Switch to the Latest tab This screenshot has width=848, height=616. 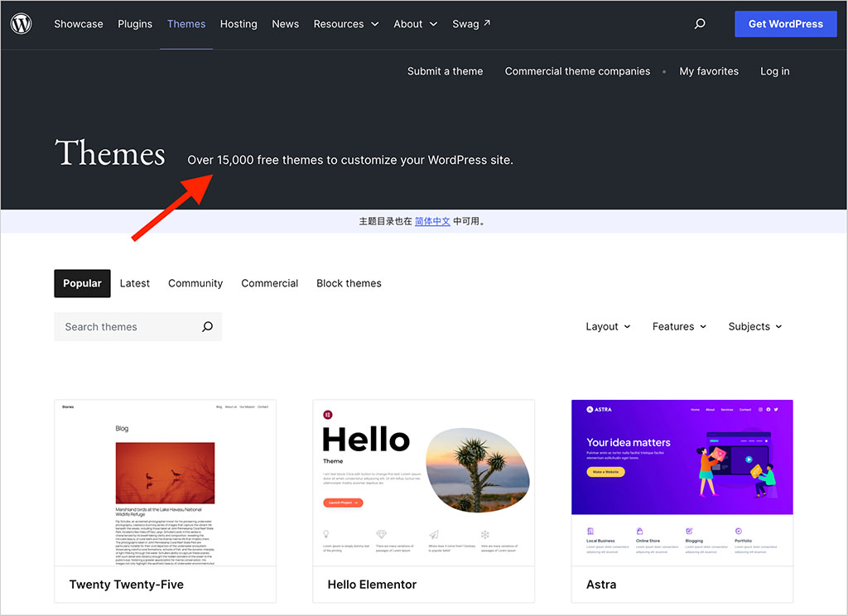point(135,283)
